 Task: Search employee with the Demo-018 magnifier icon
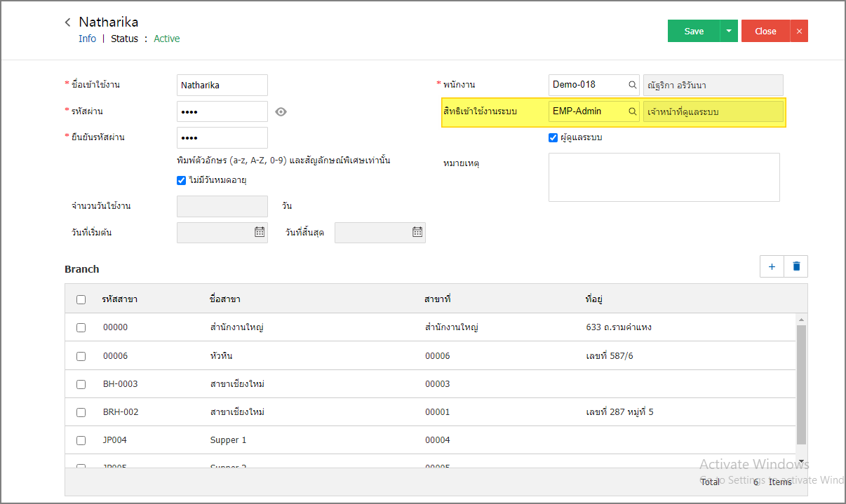tap(632, 85)
